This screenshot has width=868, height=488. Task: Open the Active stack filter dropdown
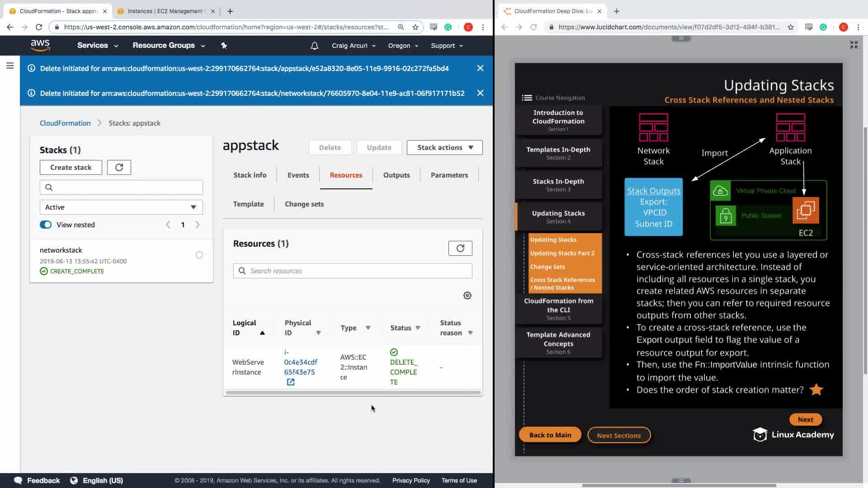[121, 207]
